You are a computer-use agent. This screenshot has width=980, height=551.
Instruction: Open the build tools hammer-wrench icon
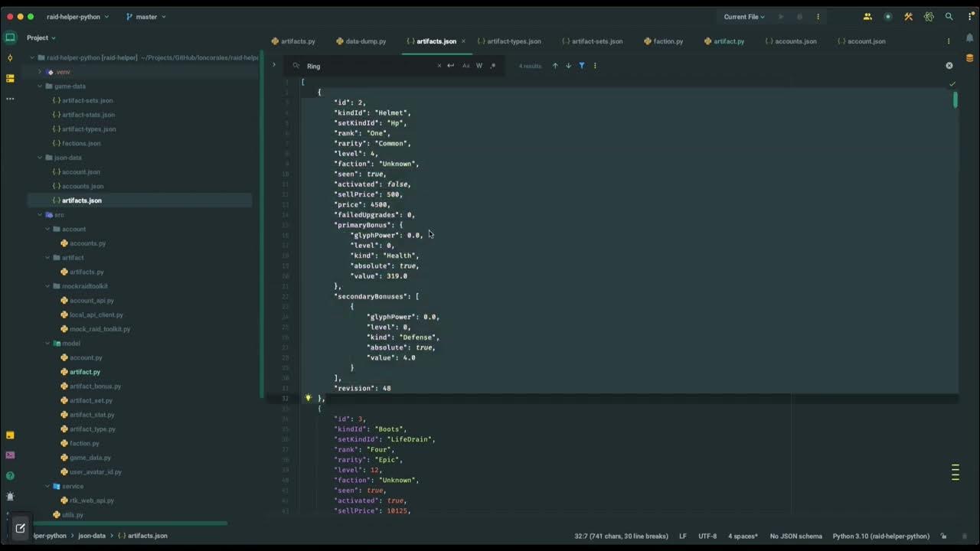click(x=908, y=16)
